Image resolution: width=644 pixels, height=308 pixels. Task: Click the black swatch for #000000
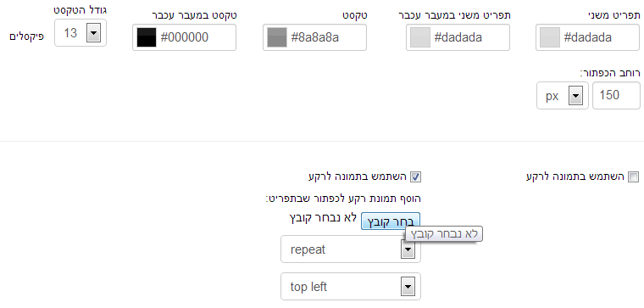coord(147,37)
